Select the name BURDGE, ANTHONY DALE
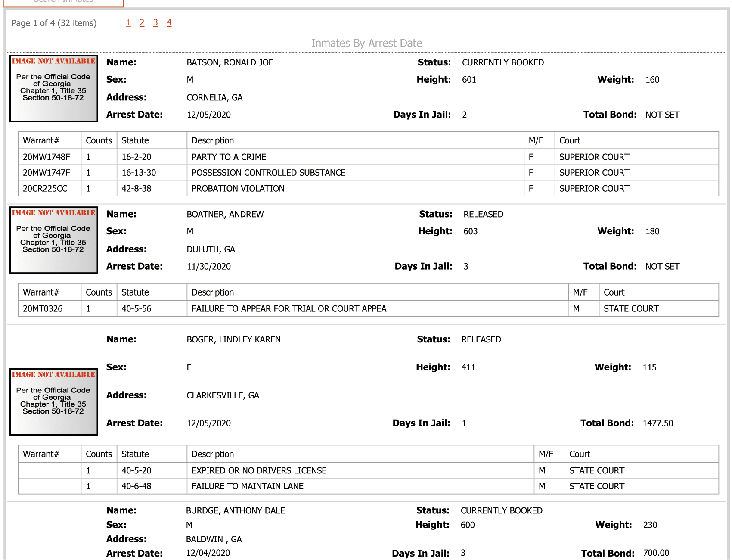 pyautogui.click(x=236, y=510)
